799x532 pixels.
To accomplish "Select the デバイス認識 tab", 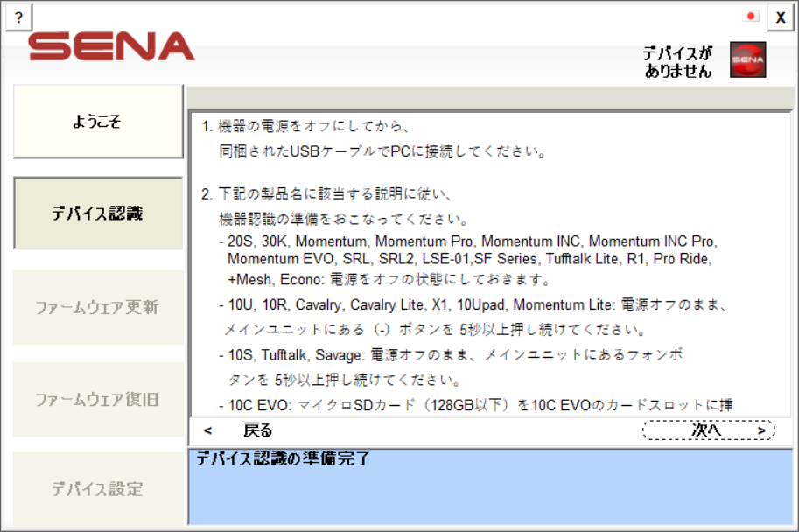I will click(x=98, y=213).
